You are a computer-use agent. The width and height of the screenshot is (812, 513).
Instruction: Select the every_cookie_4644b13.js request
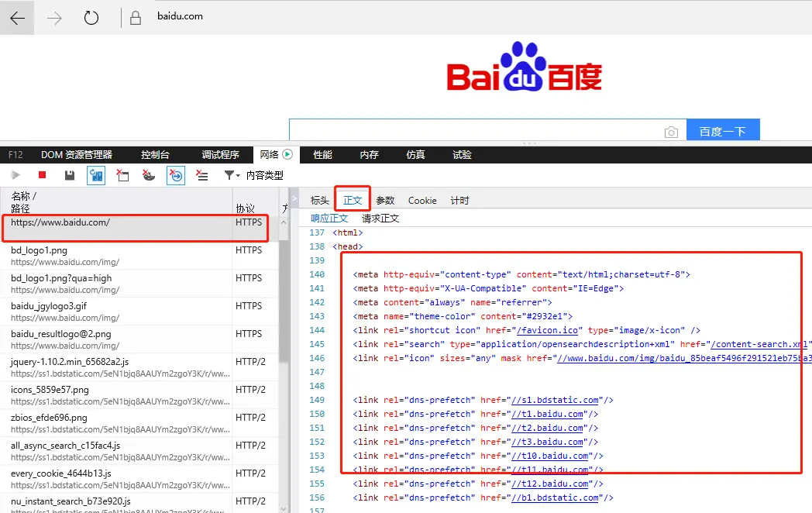[x=139, y=480]
